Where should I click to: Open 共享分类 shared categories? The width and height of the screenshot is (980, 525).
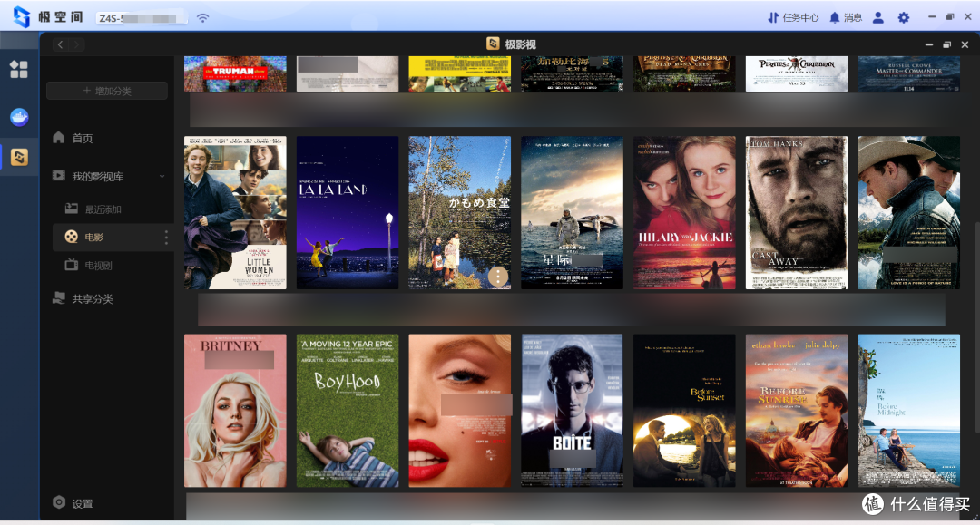83,299
